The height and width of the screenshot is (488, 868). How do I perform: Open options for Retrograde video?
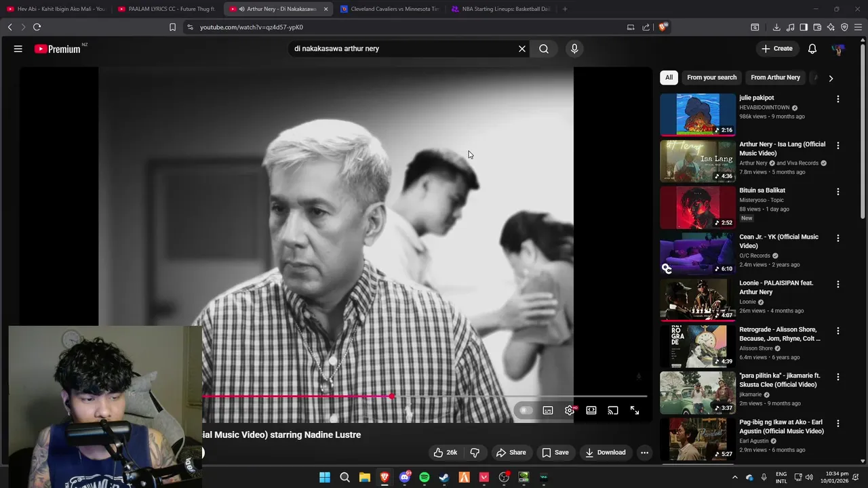[838, 331]
